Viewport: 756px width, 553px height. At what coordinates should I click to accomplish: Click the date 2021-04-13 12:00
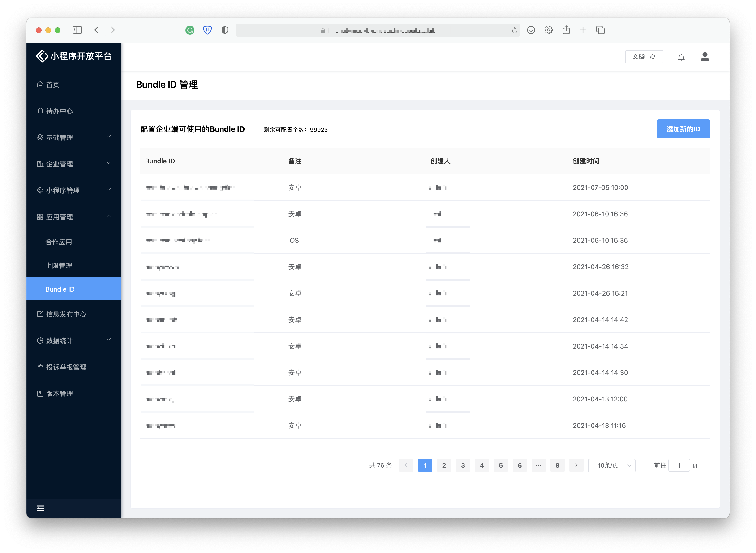[600, 399]
